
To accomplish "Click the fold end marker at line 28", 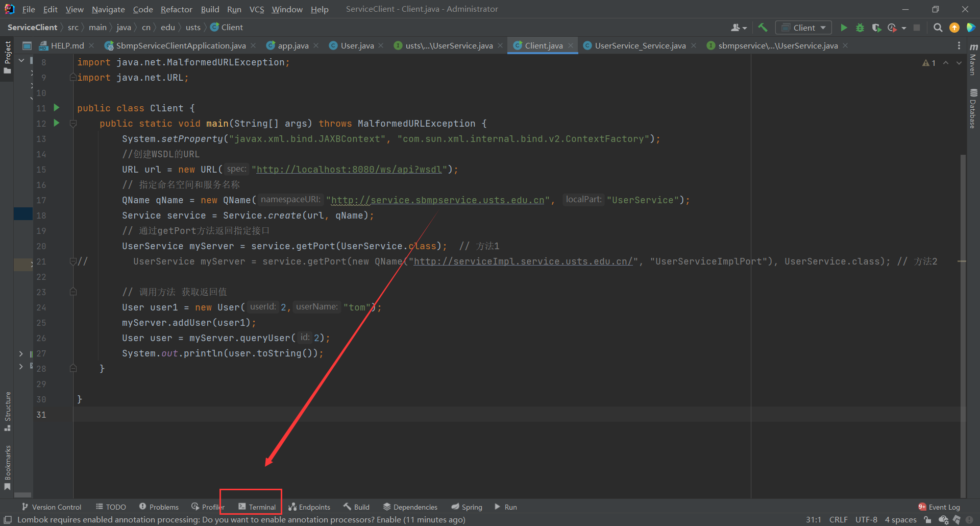I will point(73,368).
